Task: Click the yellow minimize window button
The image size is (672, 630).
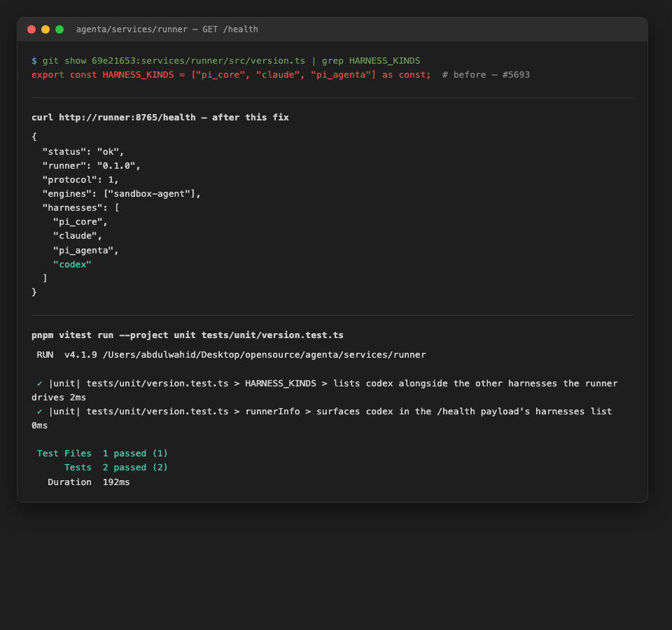Action: click(45, 29)
